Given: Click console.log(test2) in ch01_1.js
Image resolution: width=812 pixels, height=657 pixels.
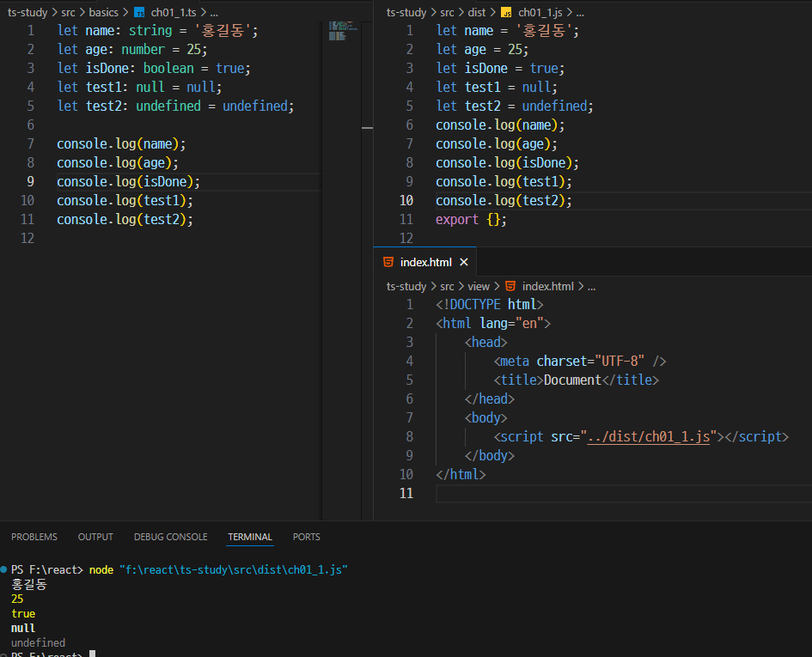Looking at the screenshot, I should (x=504, y=200).
